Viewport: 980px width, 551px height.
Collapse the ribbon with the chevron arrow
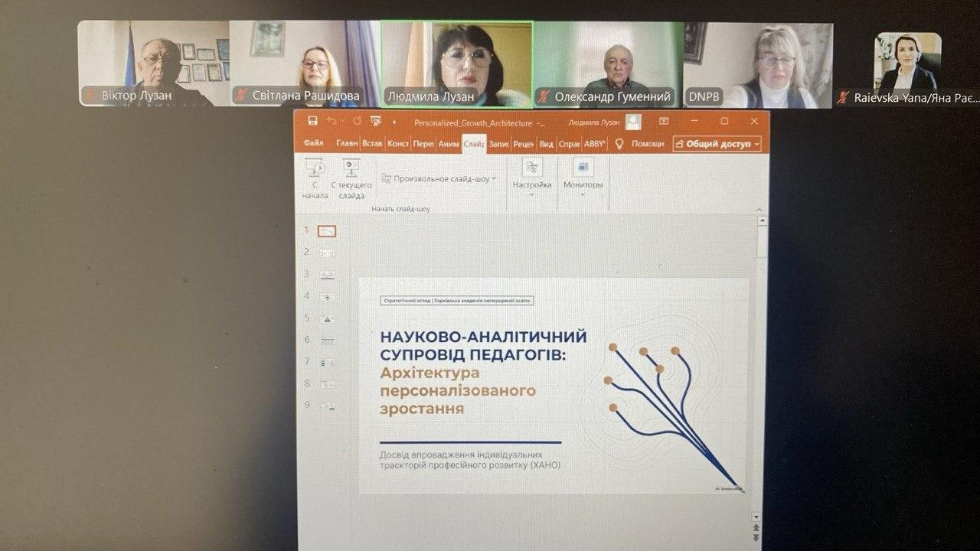[757, 208]
